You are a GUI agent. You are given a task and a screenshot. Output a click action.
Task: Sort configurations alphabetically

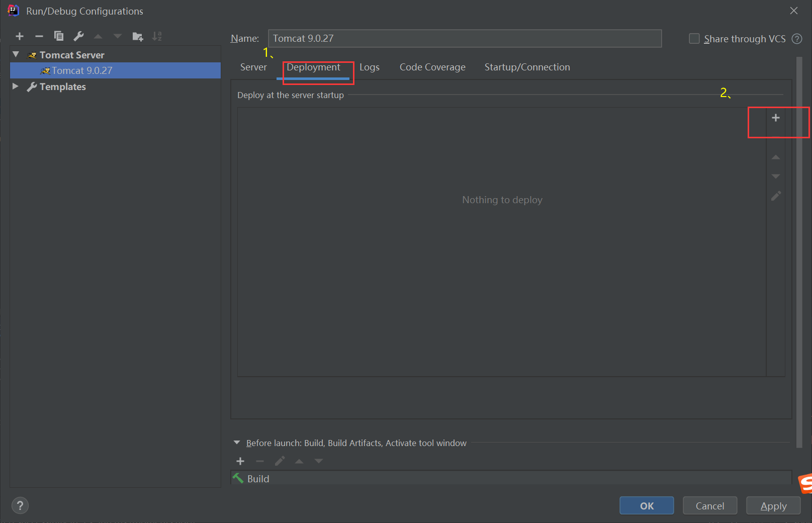point(157,36)
